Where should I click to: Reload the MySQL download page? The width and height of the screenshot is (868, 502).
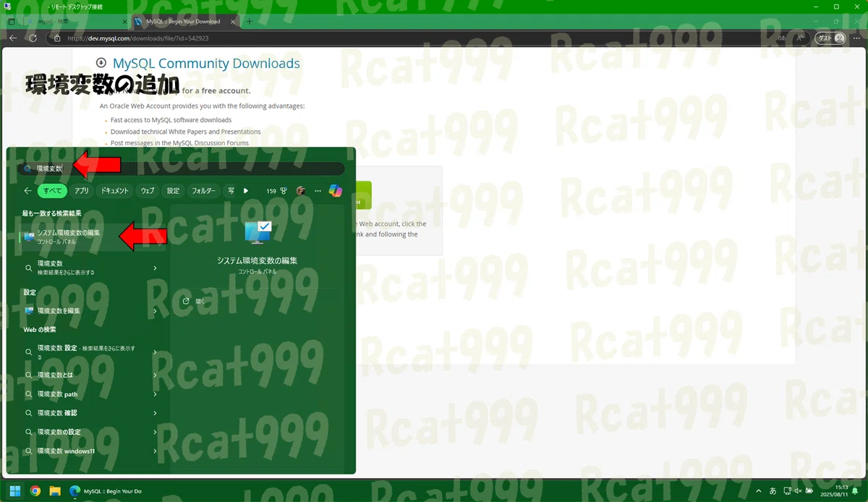[x=33, y=38]
